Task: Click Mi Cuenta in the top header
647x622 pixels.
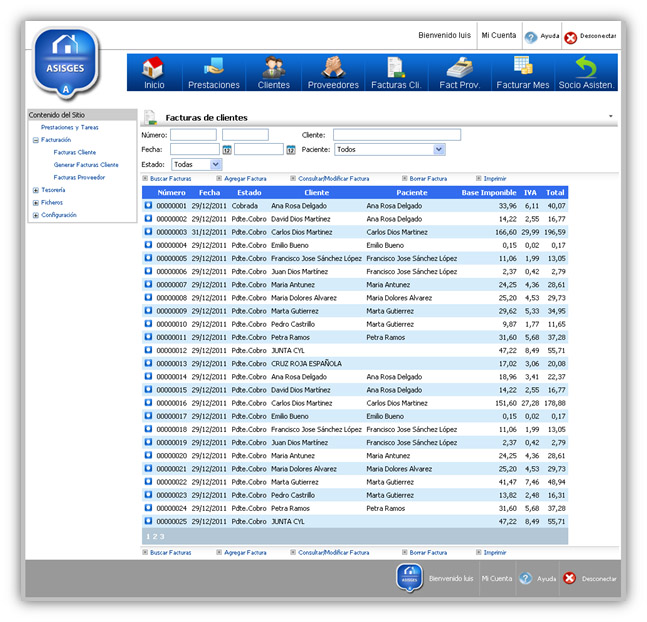Action: tap(499, 35)
